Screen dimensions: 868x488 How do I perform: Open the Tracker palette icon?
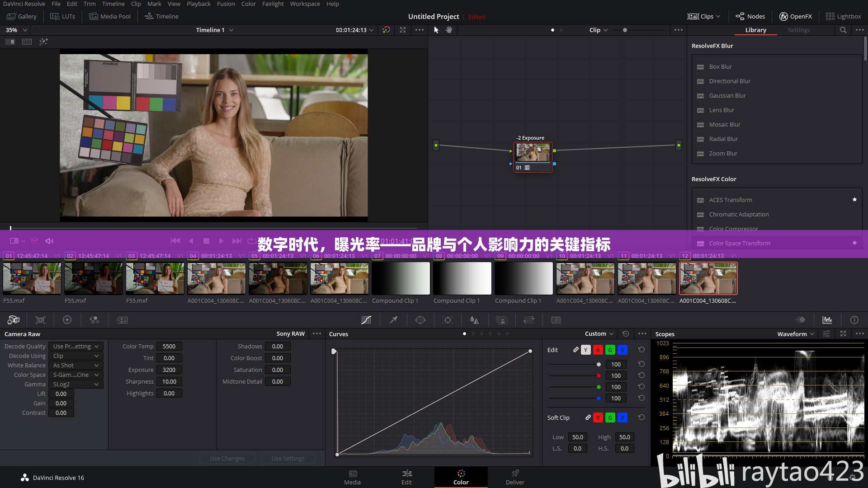[448, 320]
